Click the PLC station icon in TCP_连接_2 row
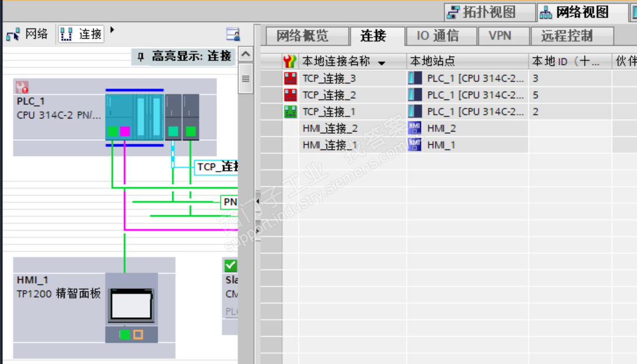Image resolution: width=637 pixels, height=364 pixels. coord(415,95)
